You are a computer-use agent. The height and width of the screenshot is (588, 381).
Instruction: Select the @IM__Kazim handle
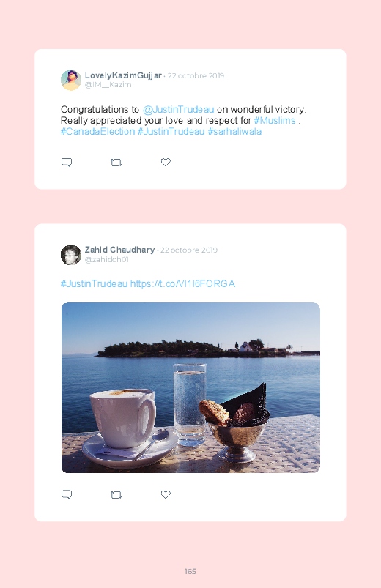click(108, 85)
